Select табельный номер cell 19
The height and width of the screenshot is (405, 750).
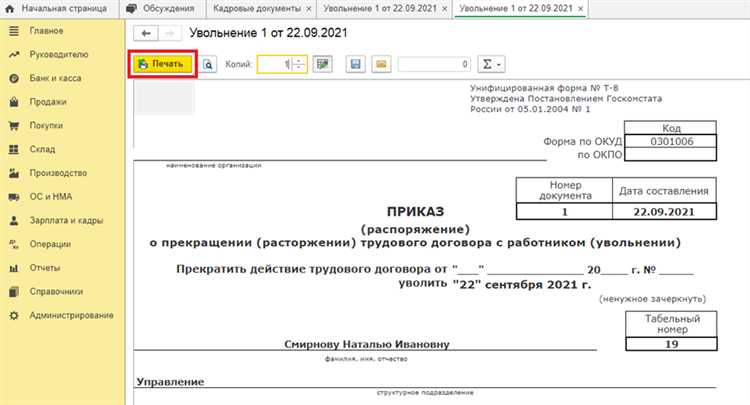(x=671, y=344)
